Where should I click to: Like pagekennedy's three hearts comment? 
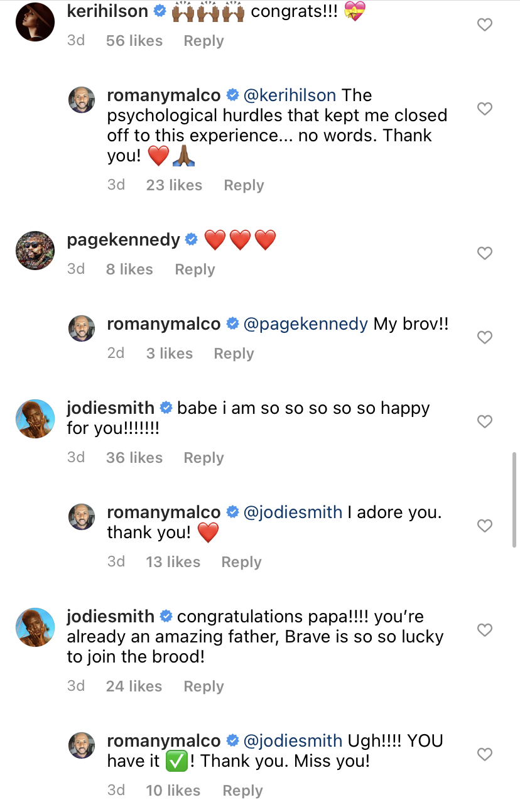tap(485, 253)
